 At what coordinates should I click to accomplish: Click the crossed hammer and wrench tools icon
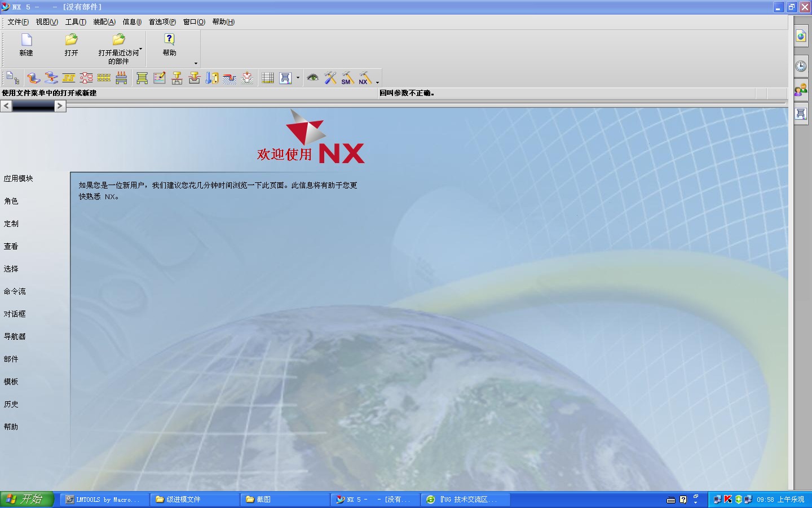[330, 78]
